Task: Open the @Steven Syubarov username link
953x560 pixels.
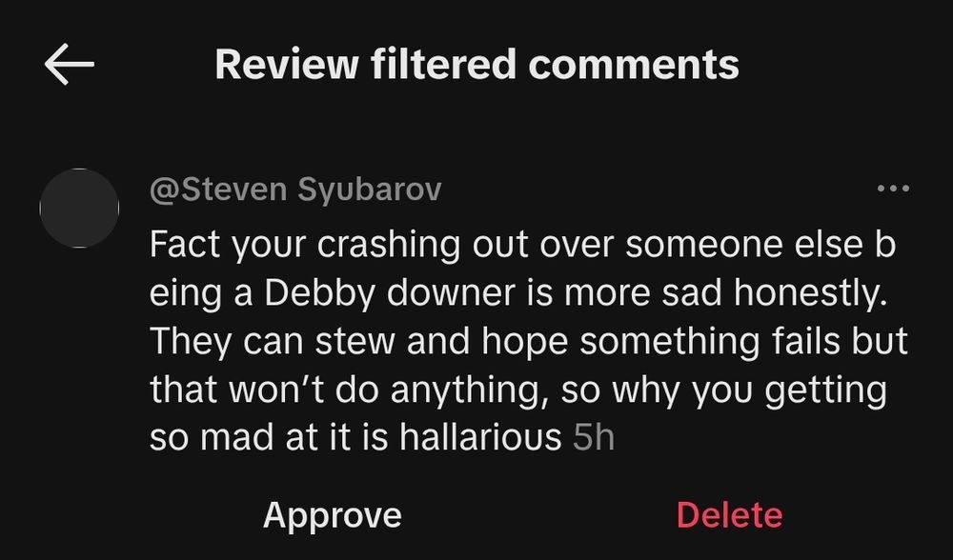Action: click(295, 189)
